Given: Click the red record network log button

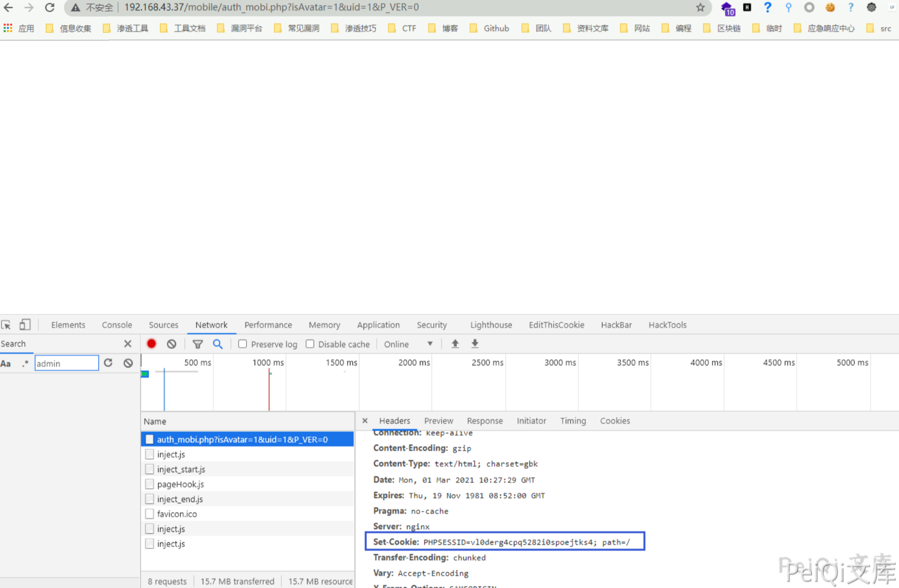Looking at the screenshot, I should [x=151, y=344].
